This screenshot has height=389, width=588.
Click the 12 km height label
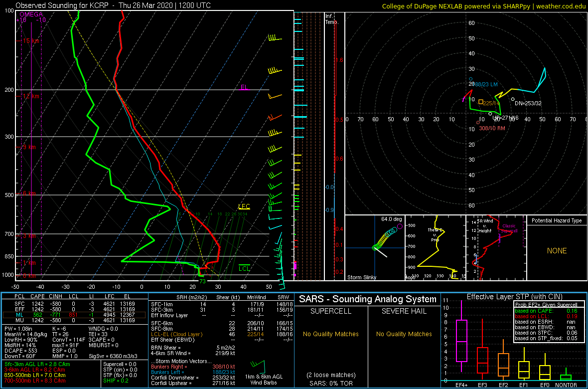(30, 96)
